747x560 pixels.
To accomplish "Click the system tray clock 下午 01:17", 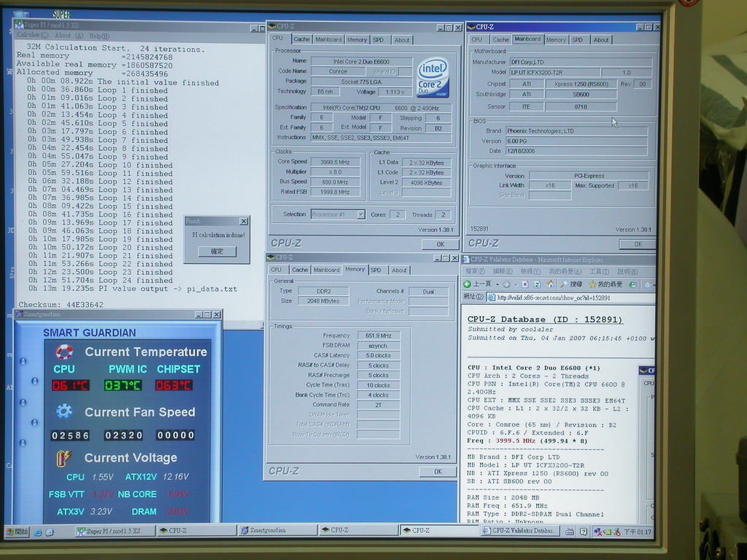I will (x=638, y=532).
